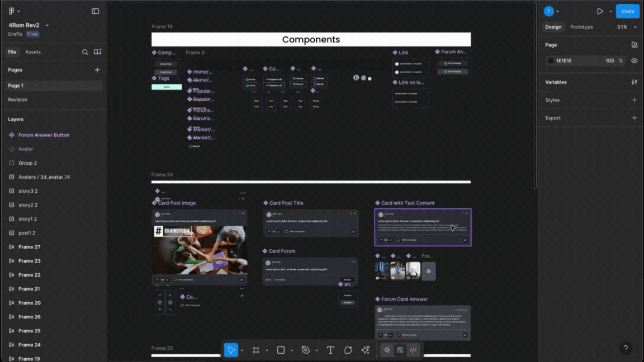Open the Actions AI tool
The width and height of the screenshot is (644, 362).
[365, 350]
